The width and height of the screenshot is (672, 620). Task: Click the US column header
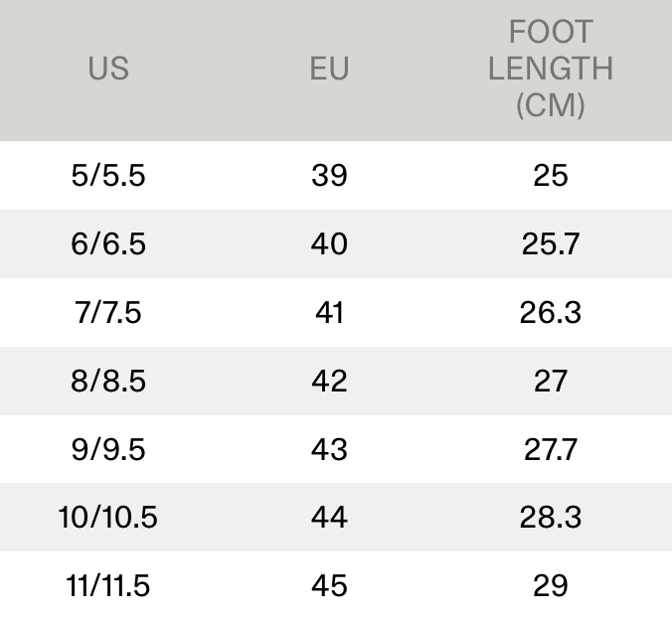pyautogui.click(x=108, y=69)
